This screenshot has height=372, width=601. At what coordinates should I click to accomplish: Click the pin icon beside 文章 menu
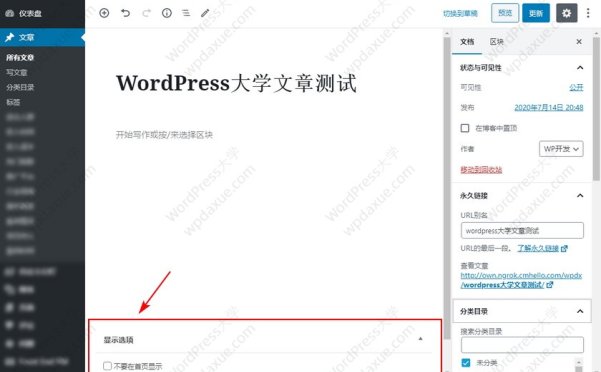click(10, 37)
